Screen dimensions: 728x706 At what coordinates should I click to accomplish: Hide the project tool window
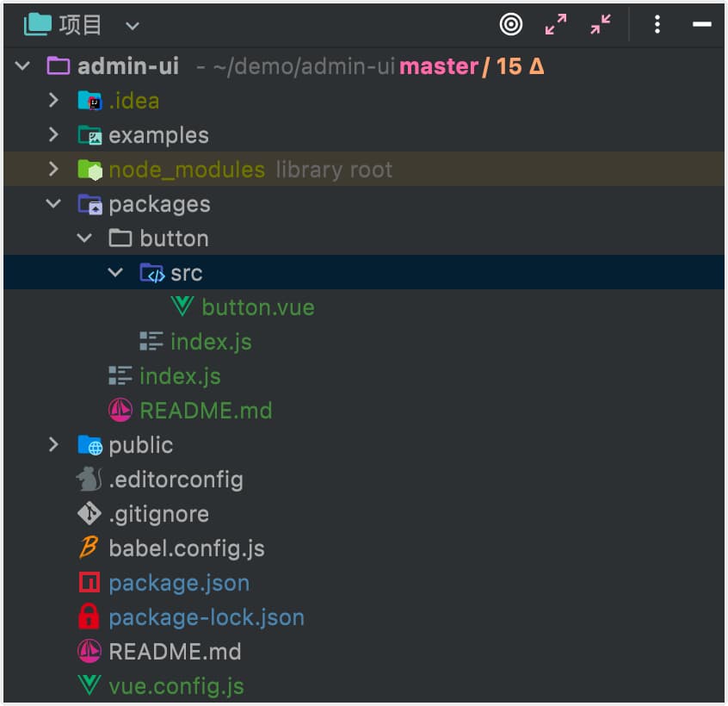tap(701, 24)
